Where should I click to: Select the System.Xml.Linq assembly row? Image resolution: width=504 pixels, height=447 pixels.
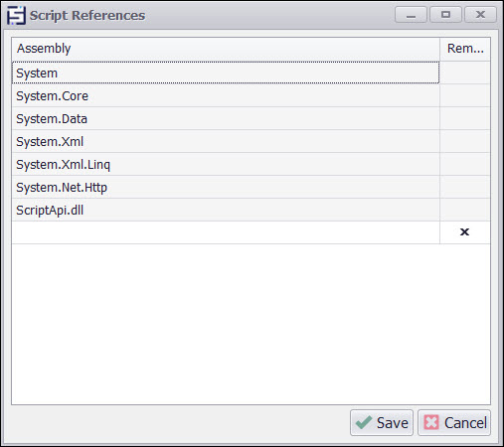coord(226,164)
